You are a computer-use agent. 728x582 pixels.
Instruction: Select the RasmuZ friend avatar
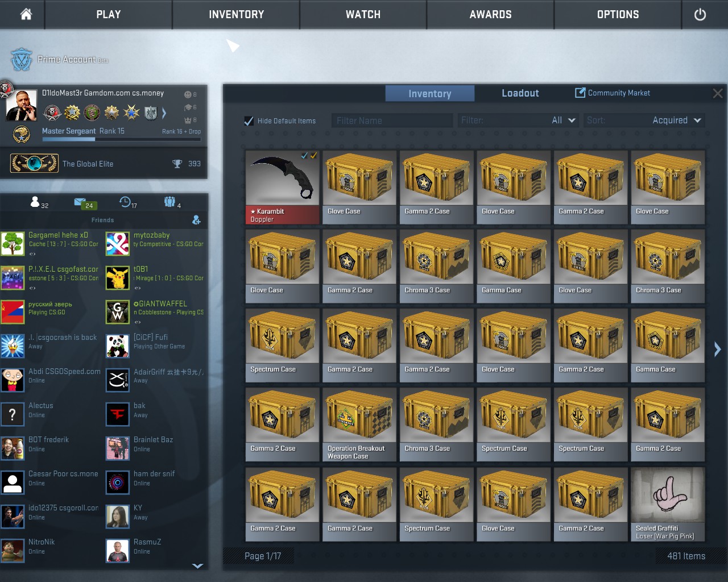[118, 550]
